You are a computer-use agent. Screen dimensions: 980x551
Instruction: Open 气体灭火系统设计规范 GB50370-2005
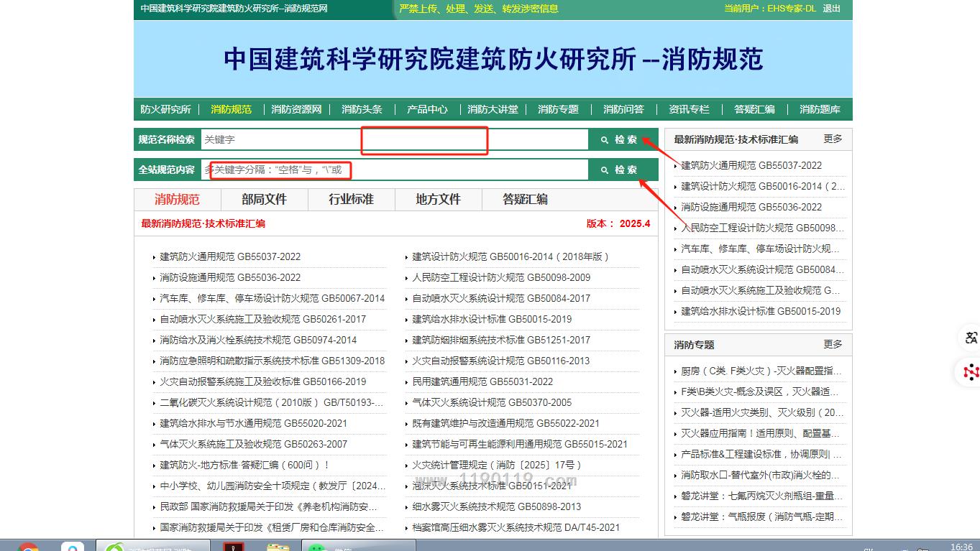[x=492, y=402]
